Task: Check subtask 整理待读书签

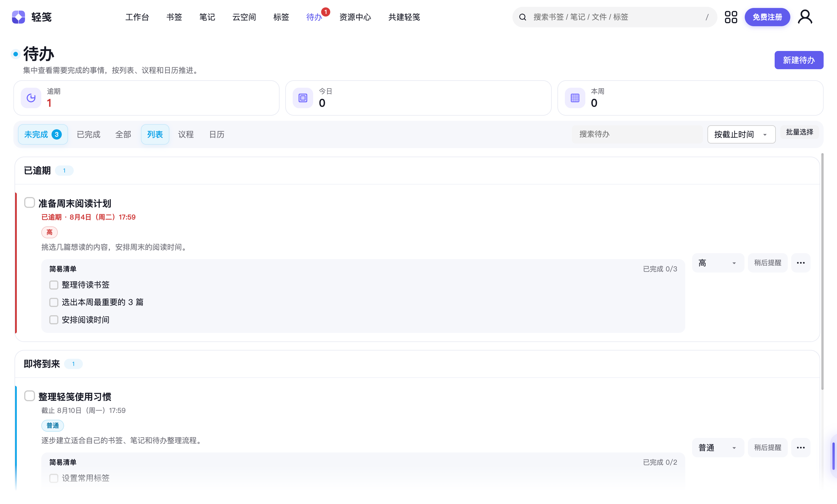Action: pyautogui.click(x=54, y=285)
